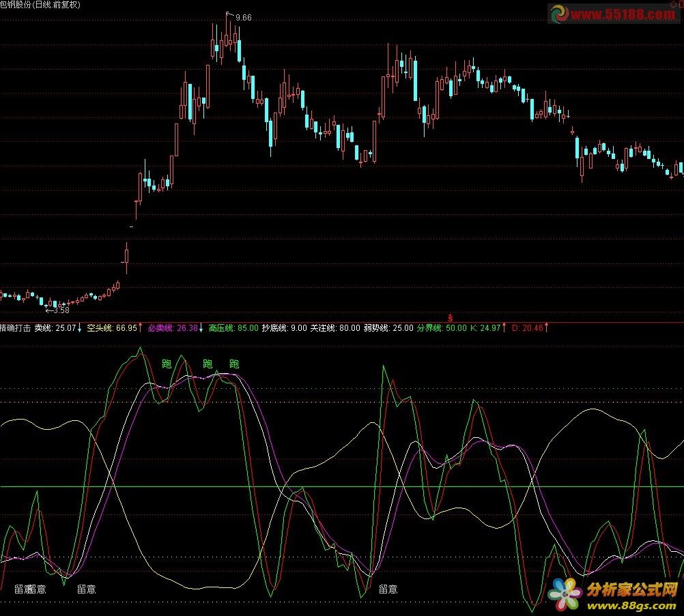This screenshot has width=684, height=616.
Task: Click the red S marker on the time axis
Action: tap(450, 319)
